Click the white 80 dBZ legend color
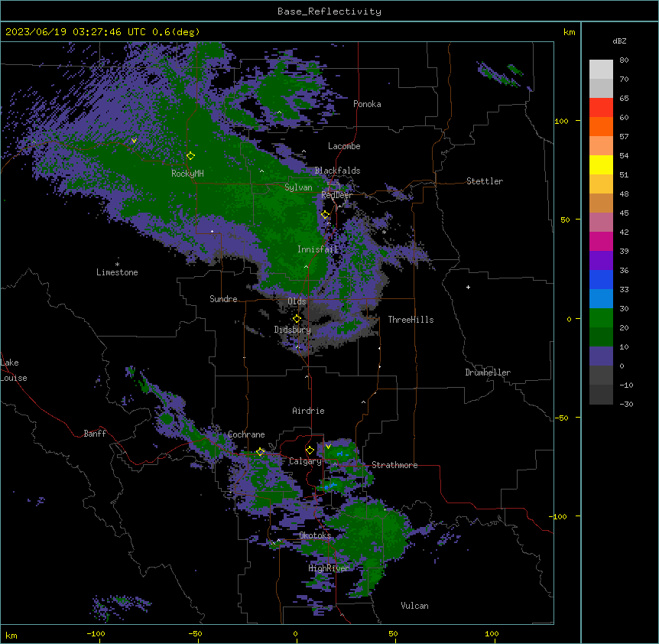This screenshot has height=644, width=659. [x=601, y=70]
